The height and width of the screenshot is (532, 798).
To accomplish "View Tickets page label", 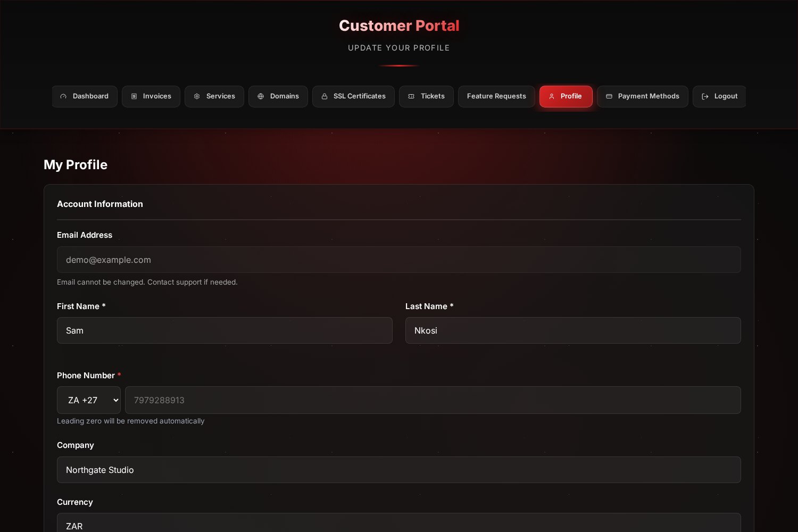I will pos(433,96).
